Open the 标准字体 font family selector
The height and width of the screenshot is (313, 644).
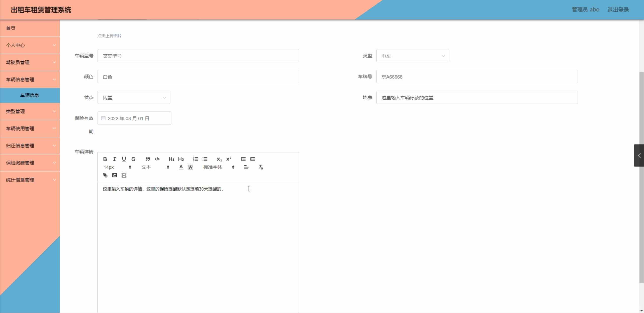[x=218, y=167]
